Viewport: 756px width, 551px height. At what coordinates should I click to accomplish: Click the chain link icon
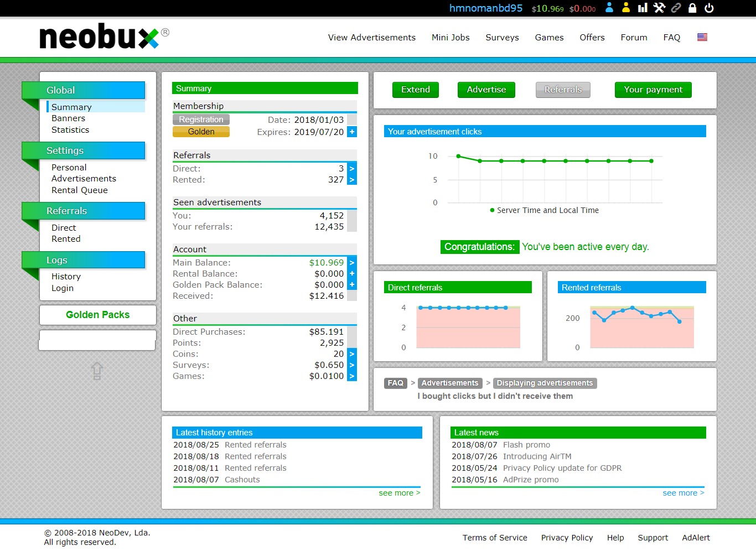676,8
